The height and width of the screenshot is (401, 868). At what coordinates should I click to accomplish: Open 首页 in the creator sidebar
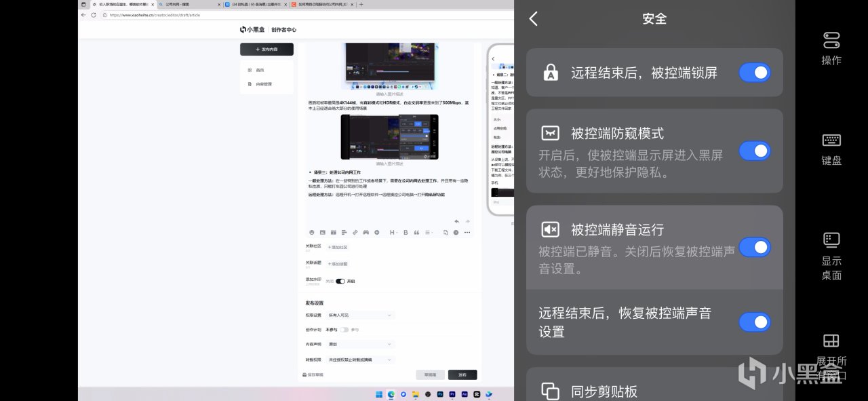tap(256, 70)
